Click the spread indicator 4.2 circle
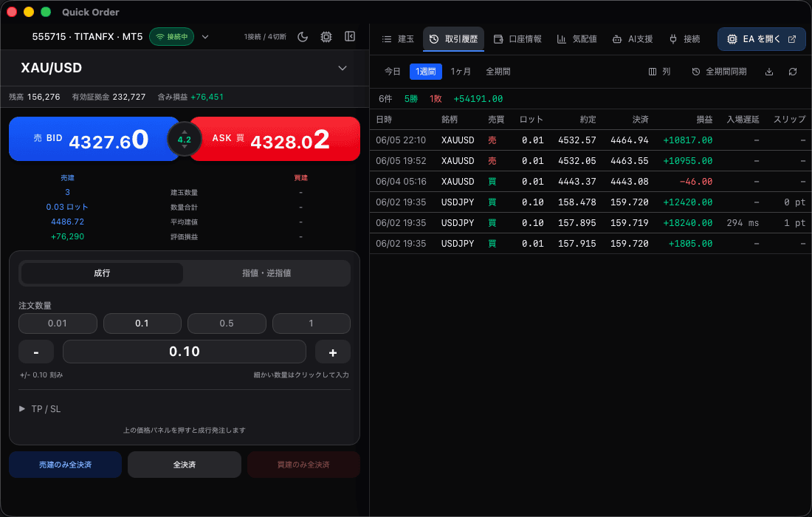 [185, 139]
